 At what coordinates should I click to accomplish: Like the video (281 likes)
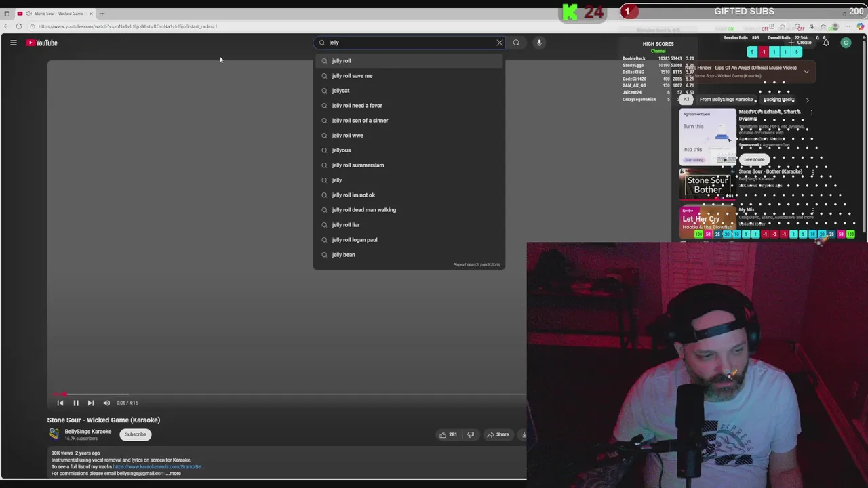(x=448, y=434)
